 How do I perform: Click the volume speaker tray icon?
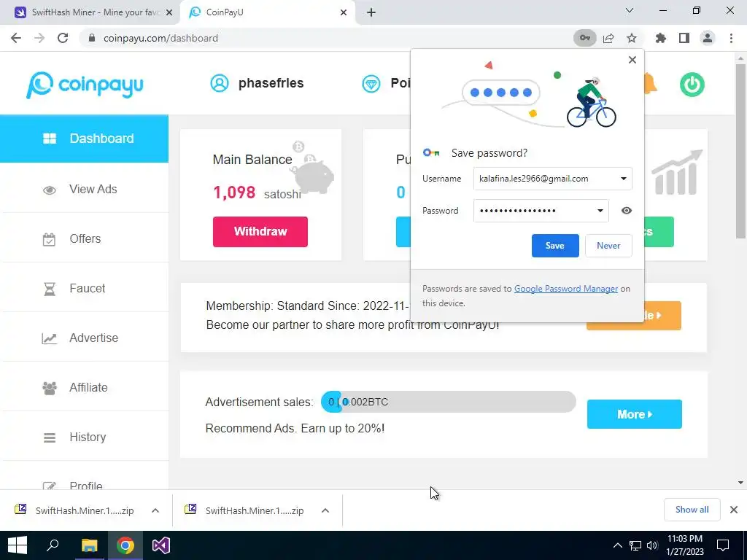(x=652, y=545)
